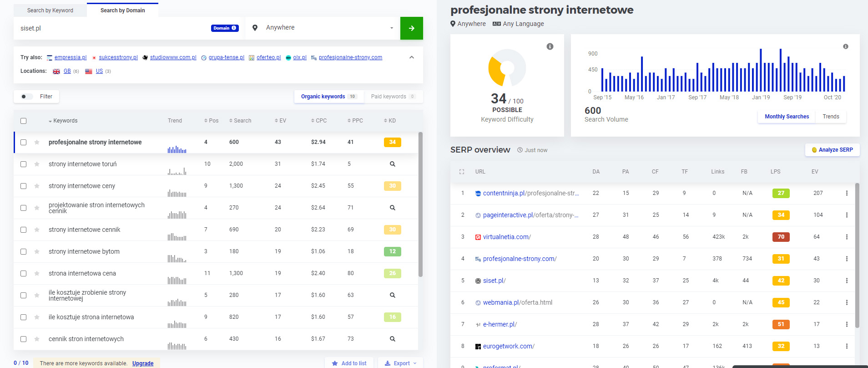Star the keyword strony internetowe bytom

pyautogui.click(x=37, y=251)
